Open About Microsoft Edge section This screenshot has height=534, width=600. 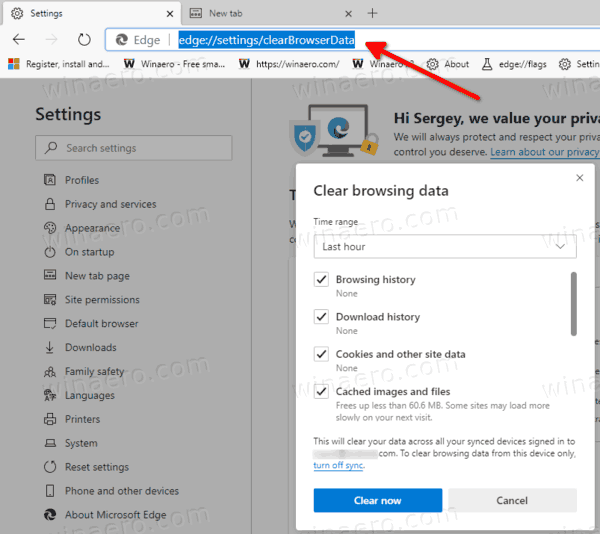(x=116, y=515)
